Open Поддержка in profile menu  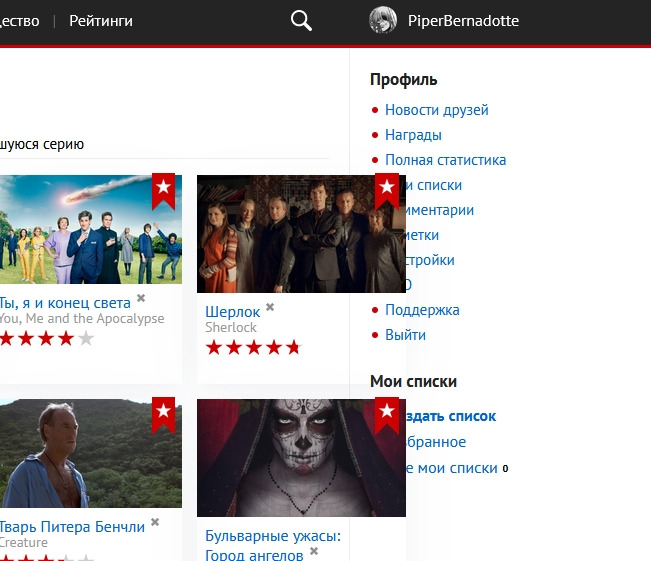[422, 310]
